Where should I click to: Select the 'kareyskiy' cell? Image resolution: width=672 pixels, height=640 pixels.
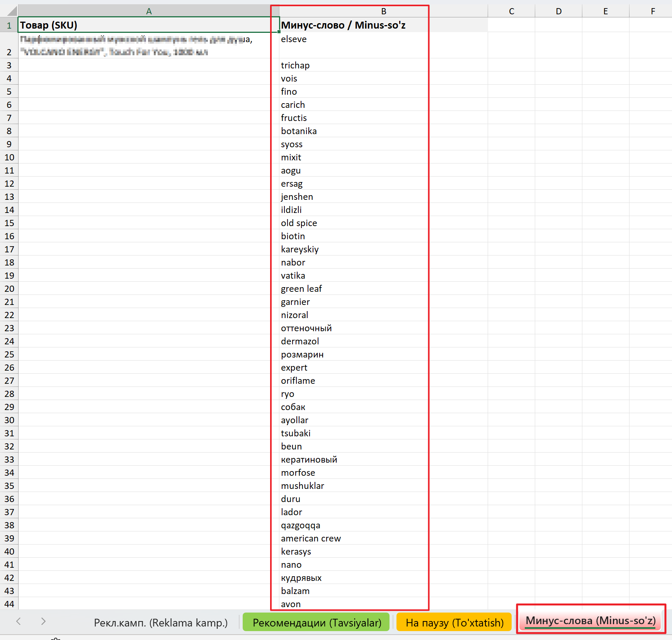pos(383,249)
